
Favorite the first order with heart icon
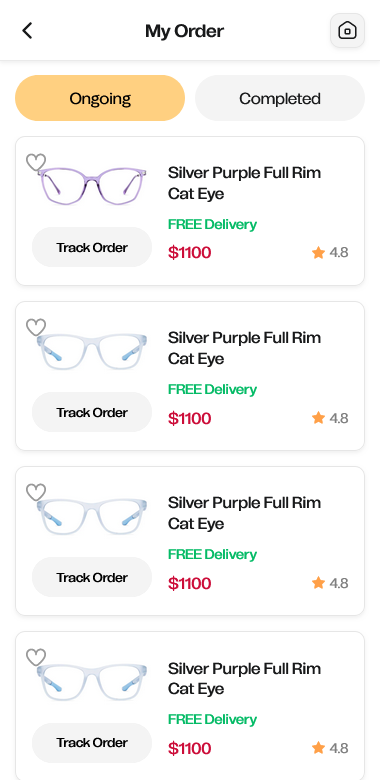tap(36, 163)
